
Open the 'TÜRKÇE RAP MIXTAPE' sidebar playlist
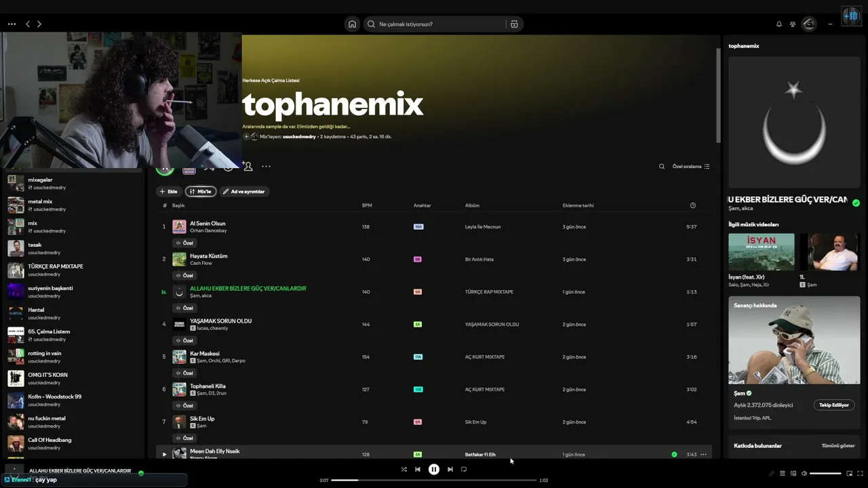point(73,270)
